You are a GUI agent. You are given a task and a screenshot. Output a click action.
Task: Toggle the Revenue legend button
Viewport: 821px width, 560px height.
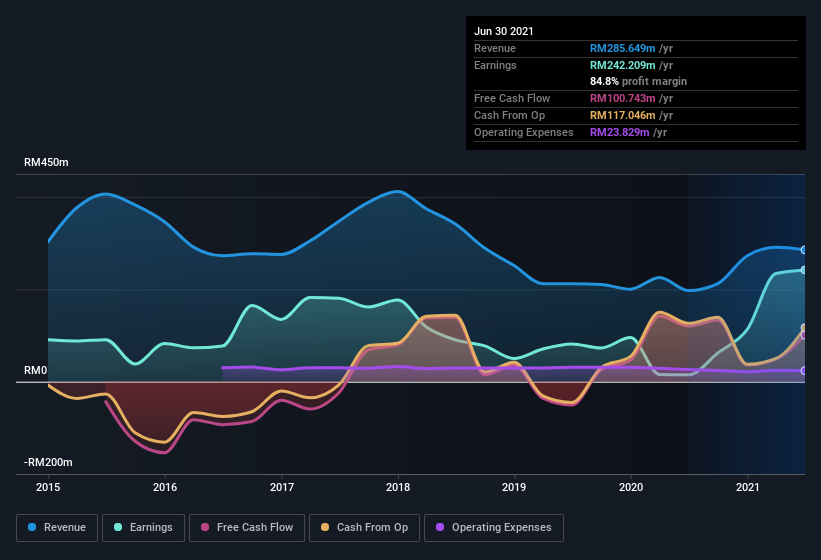coord(57,527)
